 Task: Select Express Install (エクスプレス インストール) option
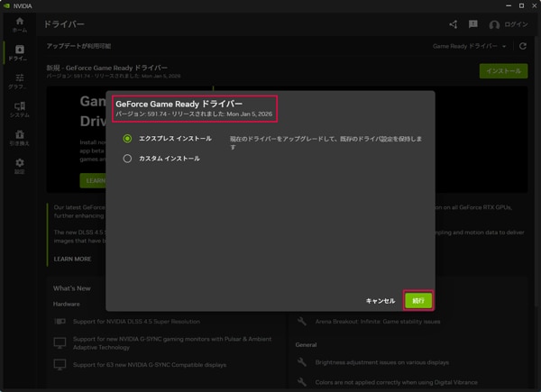pos(128,139)
